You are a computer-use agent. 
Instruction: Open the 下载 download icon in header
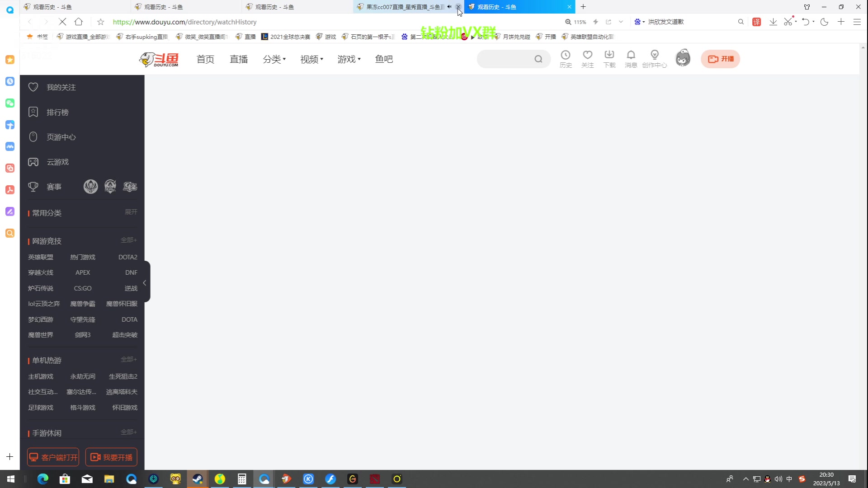click(x=609, y=59)
